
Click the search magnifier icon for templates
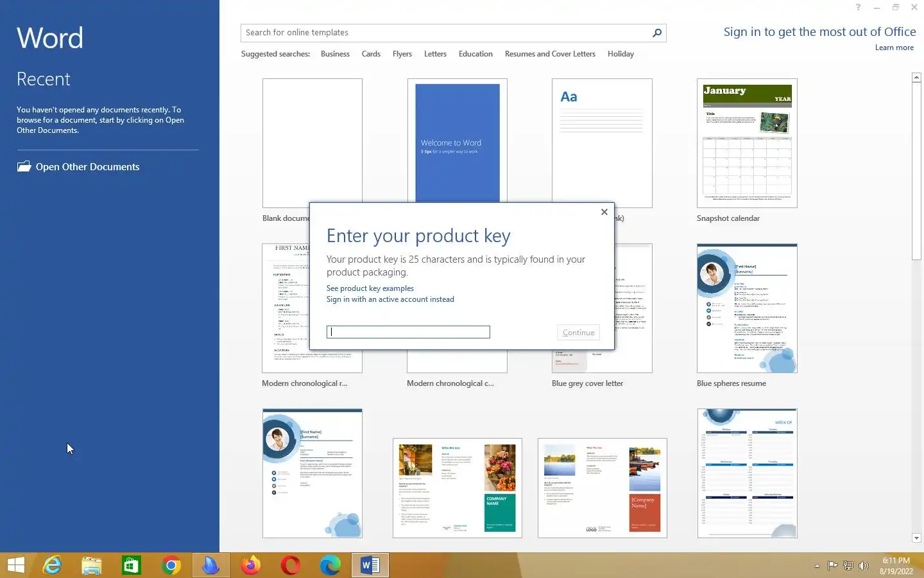656,33
